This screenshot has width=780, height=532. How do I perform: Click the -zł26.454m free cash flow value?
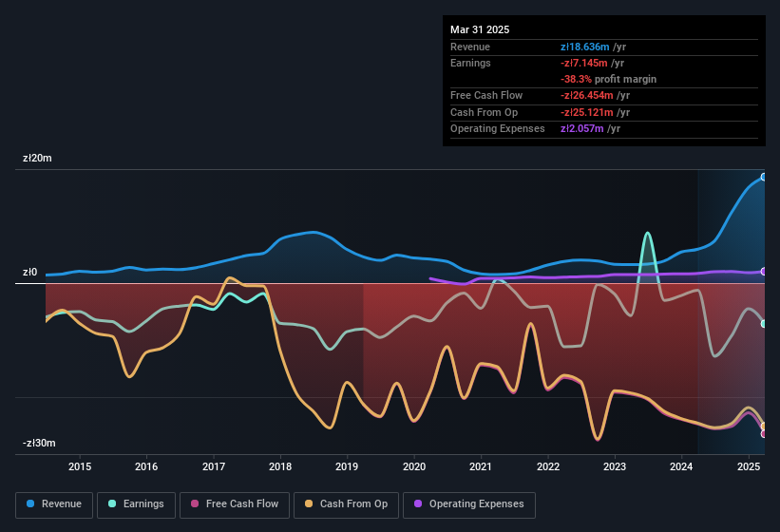586,95
